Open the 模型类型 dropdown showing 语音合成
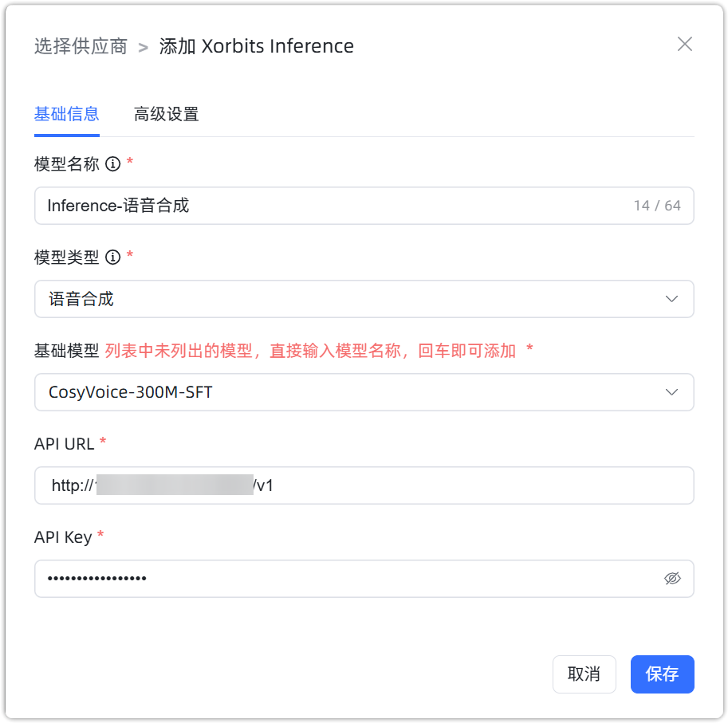Viewport: 728px width, 723px height. [351, 300]
